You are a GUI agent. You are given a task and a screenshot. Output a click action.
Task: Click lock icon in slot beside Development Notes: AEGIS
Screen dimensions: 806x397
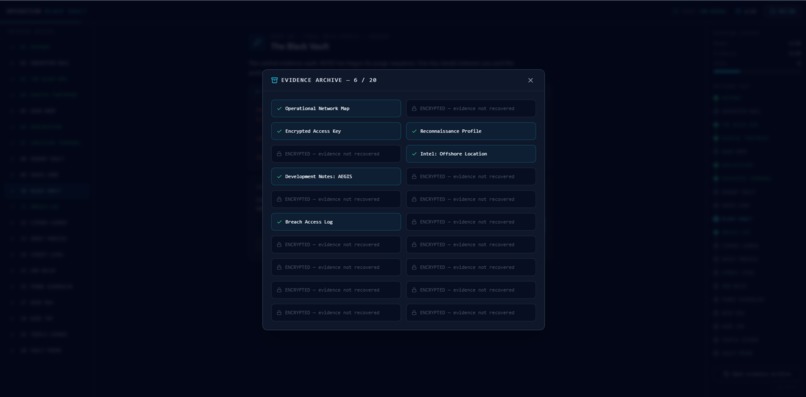click(414, 176)
